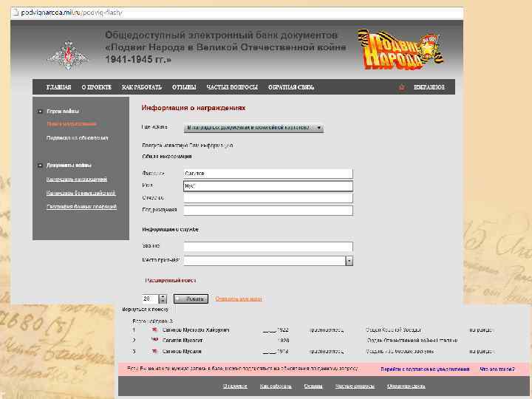Screen dimensions: 532x399
Task: Click the Подвиг Народа ribbon logo
Action: click(400, 50)
